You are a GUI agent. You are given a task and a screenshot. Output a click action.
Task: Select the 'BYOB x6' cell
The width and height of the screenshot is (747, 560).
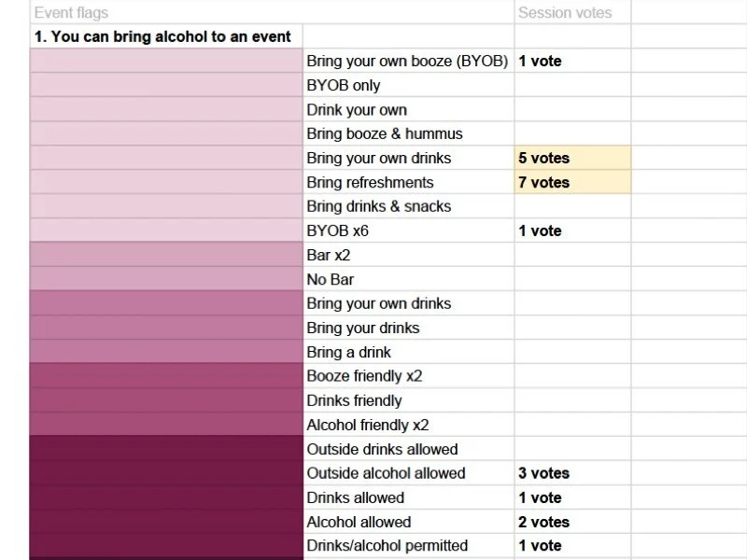pos(408,231)
